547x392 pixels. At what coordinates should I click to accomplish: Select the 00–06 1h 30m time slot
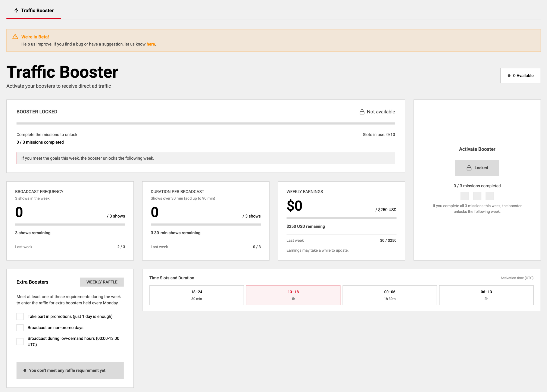point(390,295)
